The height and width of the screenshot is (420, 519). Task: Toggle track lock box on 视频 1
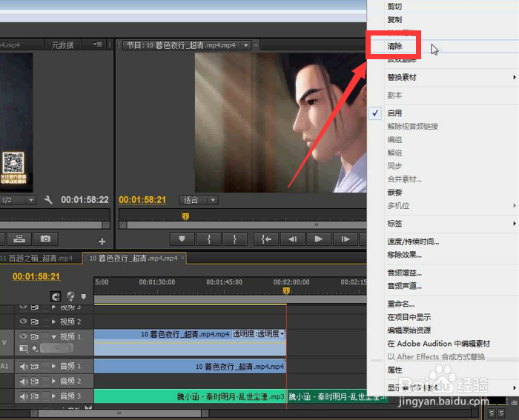[45, 336]
